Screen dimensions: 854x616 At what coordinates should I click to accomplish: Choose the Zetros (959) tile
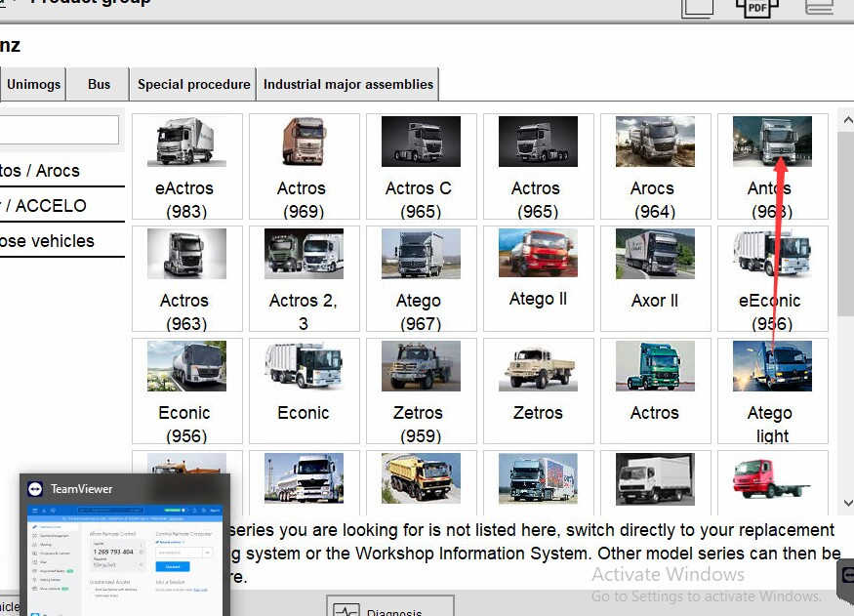point(421,391)
